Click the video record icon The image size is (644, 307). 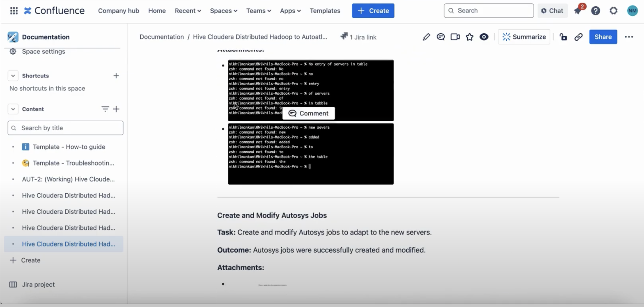(x=455, y=37)
